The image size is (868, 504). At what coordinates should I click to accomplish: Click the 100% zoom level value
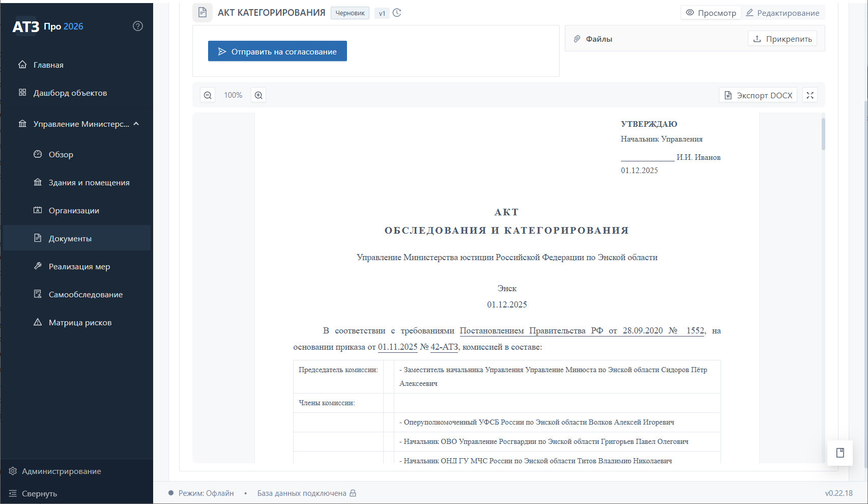[x=233, y=95]
